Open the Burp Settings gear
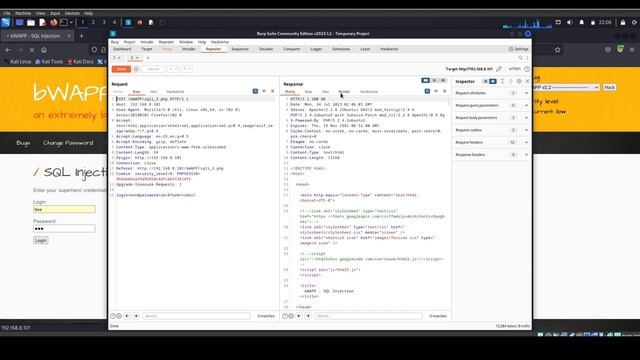 click(x=518, y=49)
